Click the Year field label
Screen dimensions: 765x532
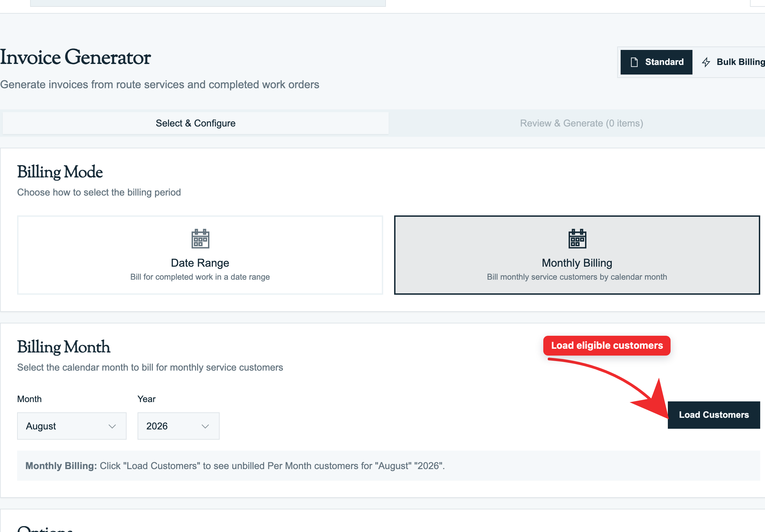pyautogui.click(x=146, y=399)
